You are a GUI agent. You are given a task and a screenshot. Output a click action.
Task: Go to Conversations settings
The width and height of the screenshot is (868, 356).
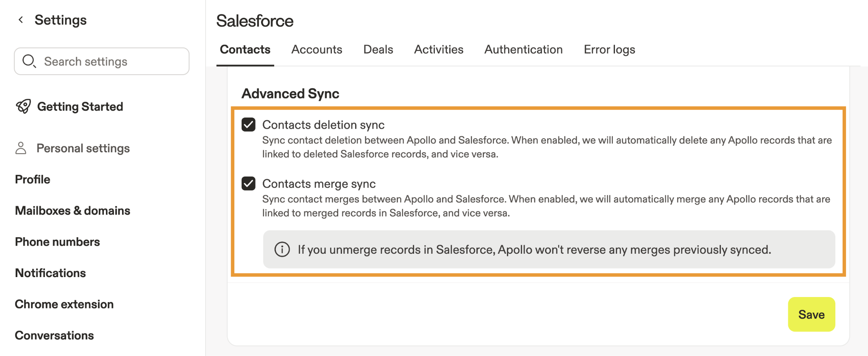[x=54, y=336]
